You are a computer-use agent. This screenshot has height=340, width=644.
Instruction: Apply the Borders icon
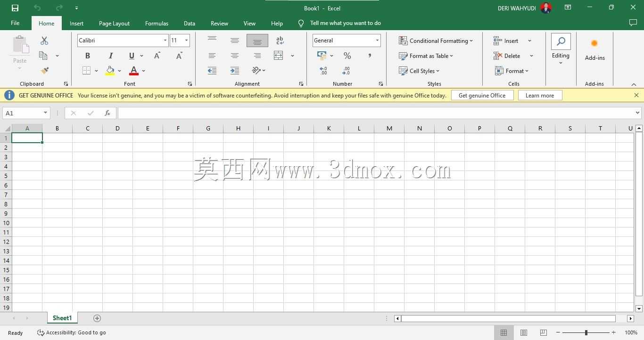pos(86,71)
